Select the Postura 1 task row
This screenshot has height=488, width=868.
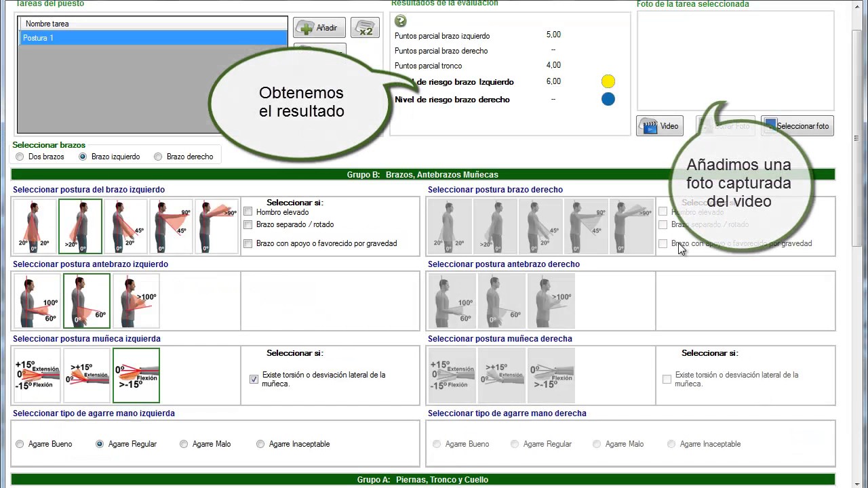click(x=153, y=38)
